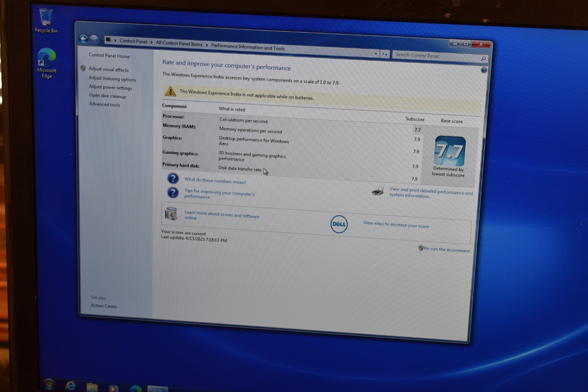Expand arrow before All Control Panel Items breadcrumb
The width and height of the screenshot is (588, 392).
pos(151,42)
